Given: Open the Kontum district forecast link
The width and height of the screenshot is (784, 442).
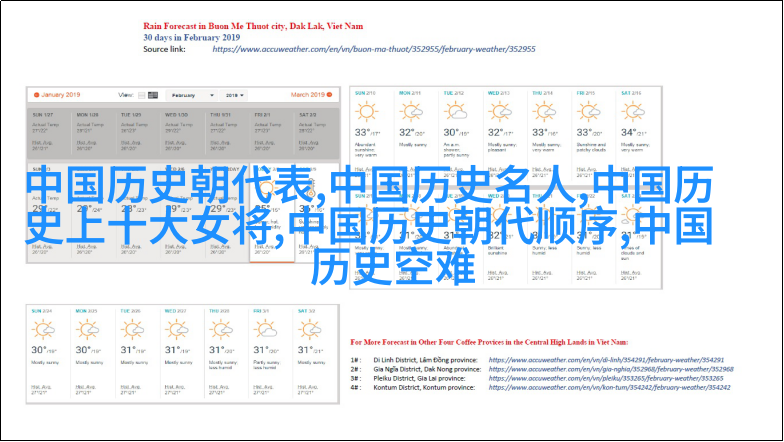Looking at the screenshot, I should click(610, 387).
